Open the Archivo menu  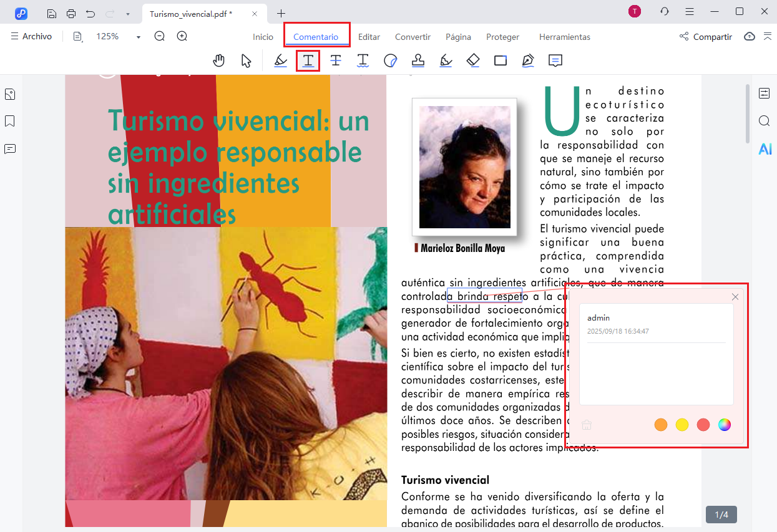[x=31, y=37]
